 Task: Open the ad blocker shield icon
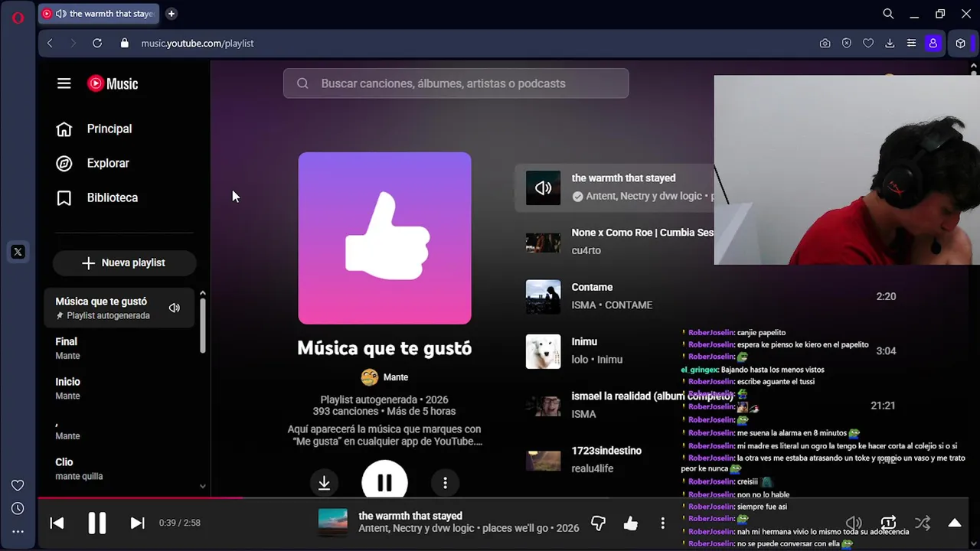847,44
